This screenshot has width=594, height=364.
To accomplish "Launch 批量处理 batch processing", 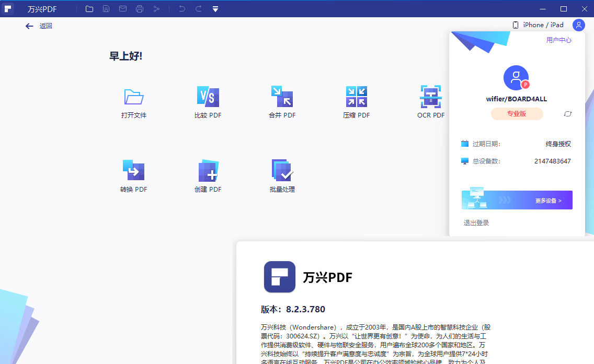I will point(282,174).
